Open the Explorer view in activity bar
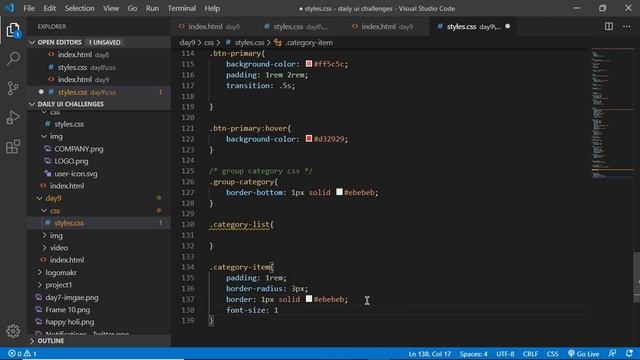 [13, 30]
